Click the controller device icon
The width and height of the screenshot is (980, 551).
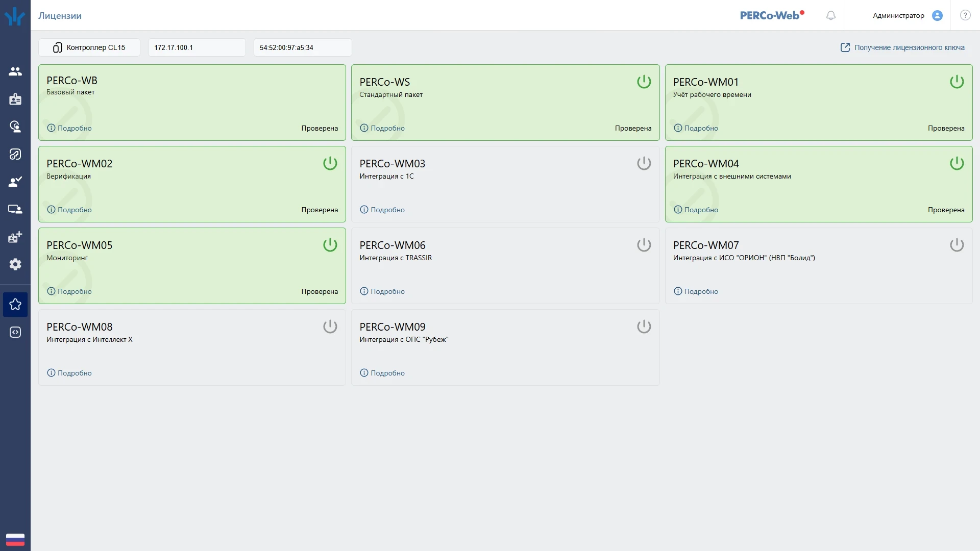[x=58, y=47]
